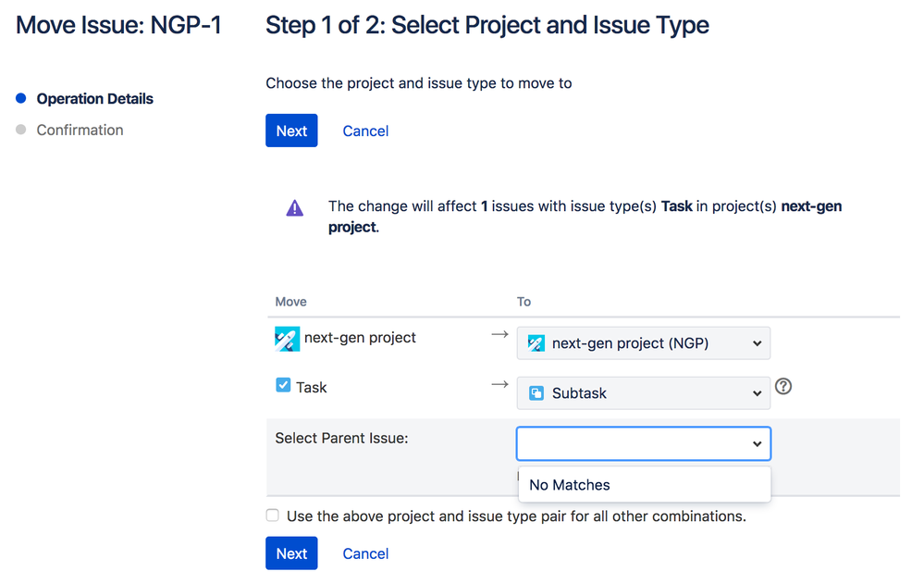Click the help question mark icon

coord(783,387)
